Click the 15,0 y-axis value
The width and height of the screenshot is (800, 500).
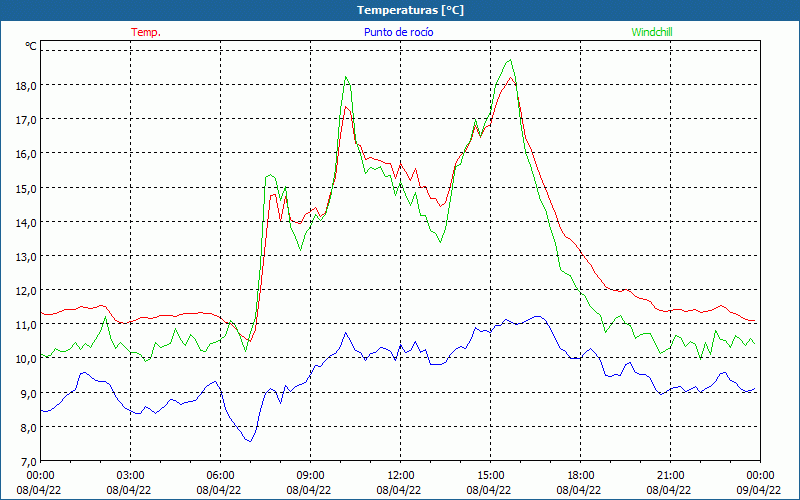click(x=26, y=189)
